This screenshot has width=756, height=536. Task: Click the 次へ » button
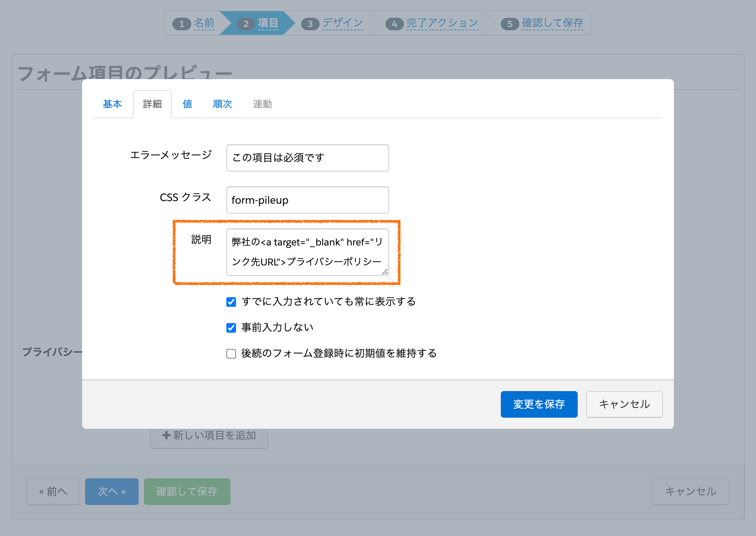112,492
